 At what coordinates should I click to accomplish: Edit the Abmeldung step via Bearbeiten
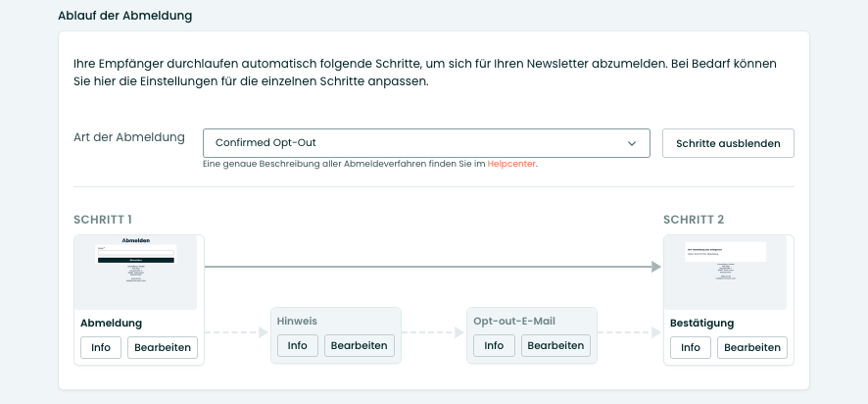(163, 347)
